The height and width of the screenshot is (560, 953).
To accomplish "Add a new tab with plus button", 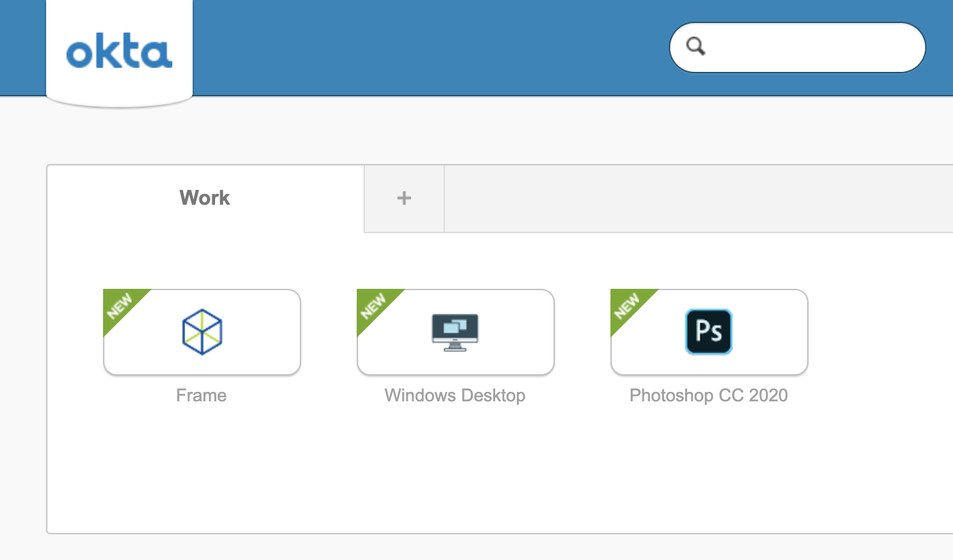I will (404, 198).
